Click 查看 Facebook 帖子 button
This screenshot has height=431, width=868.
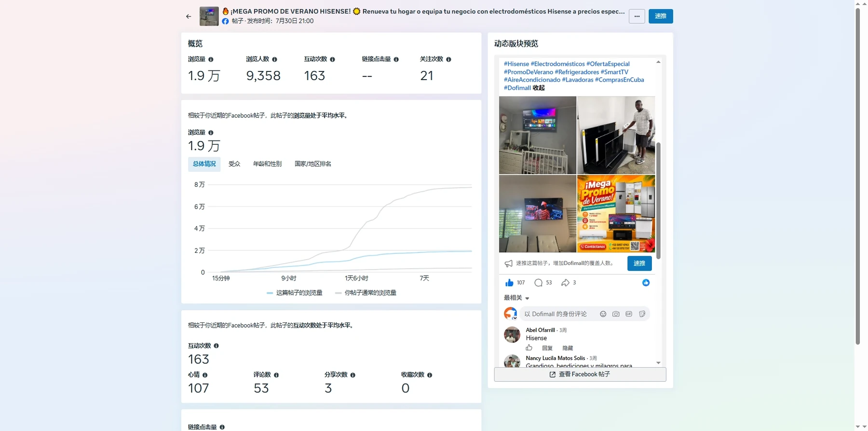(x=580, y=375)
